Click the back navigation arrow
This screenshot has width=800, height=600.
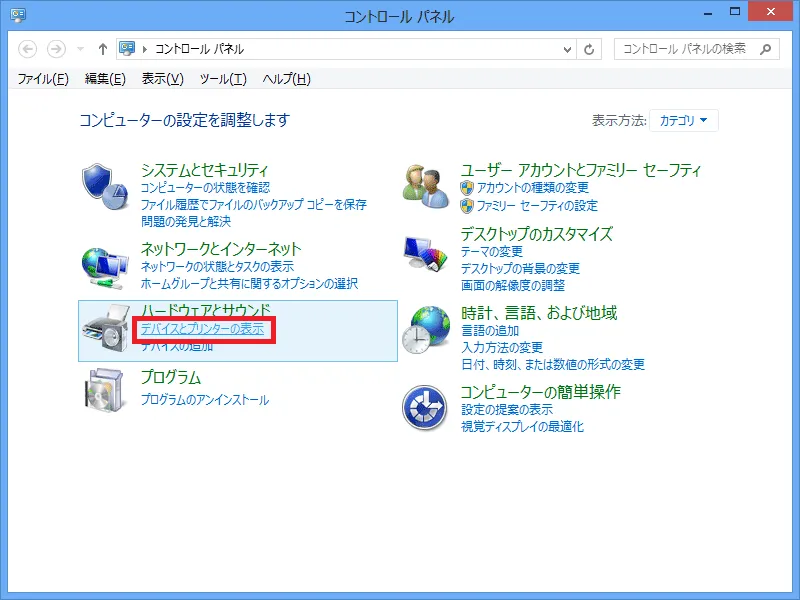coord(27,48)
